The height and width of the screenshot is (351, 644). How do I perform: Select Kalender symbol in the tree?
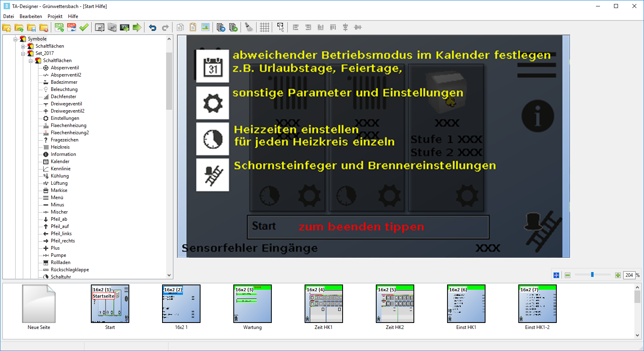(60, 161)
